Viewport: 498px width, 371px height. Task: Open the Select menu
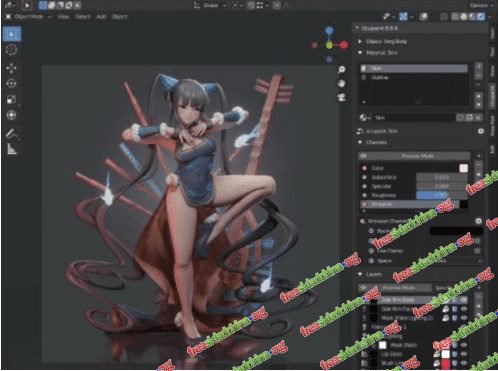[82, 17]
